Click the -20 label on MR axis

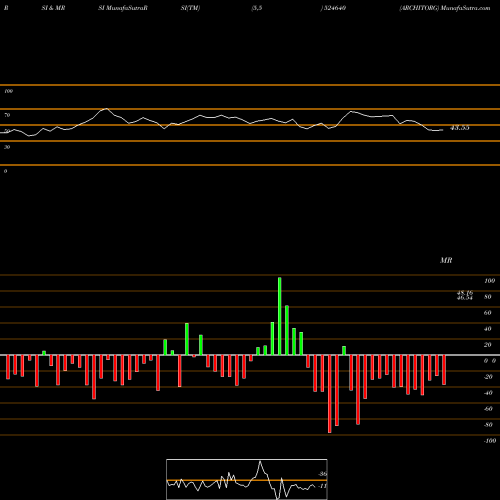[x=488, y=377]
